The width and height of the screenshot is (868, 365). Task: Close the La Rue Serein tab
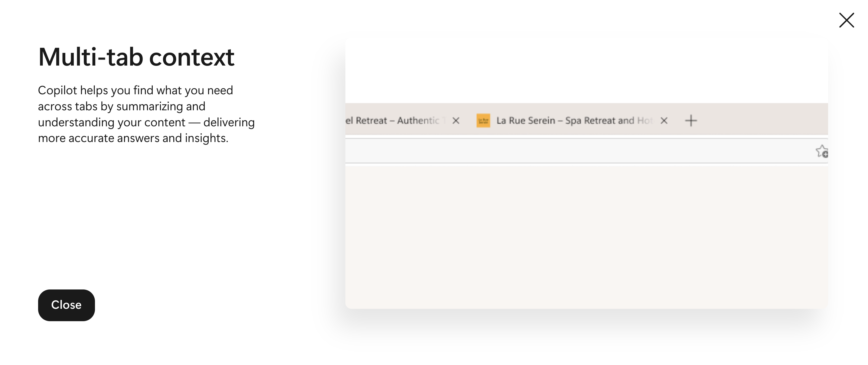tap(664, 121)
